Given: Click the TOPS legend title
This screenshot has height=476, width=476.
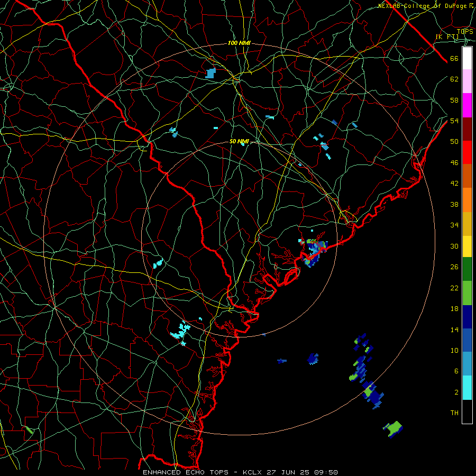Looking at the screenshot, I should click(x=465, y=31).
